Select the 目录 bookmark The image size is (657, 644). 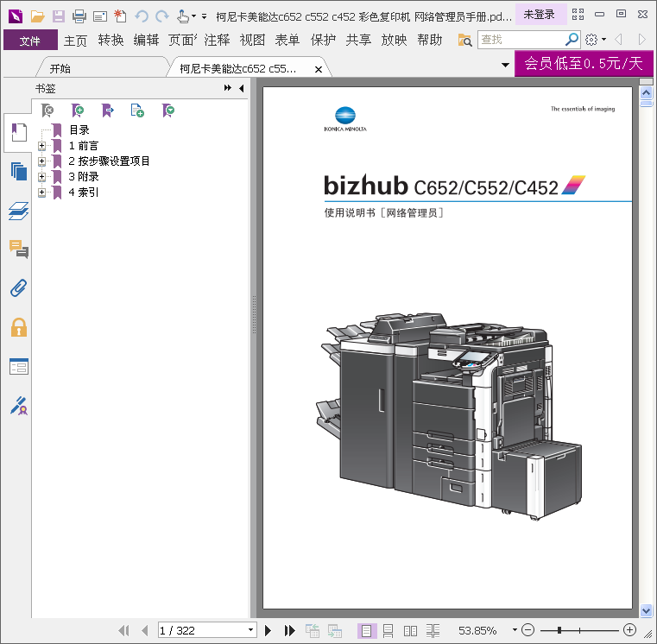coord(79,130)
